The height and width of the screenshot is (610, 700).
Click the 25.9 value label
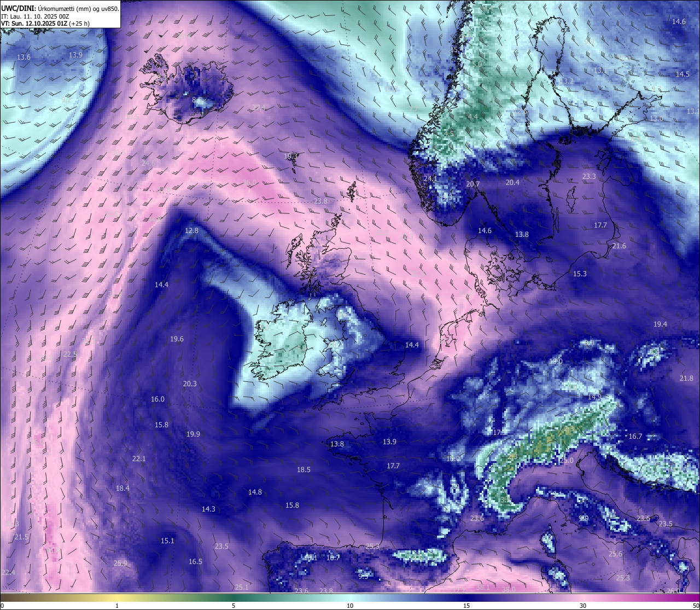(x=120, y=563)
